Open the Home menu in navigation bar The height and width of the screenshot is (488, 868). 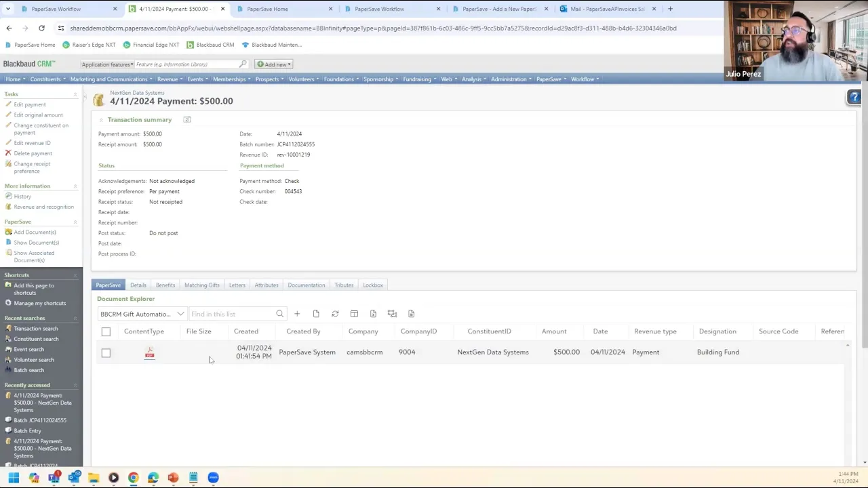[14, 79]
